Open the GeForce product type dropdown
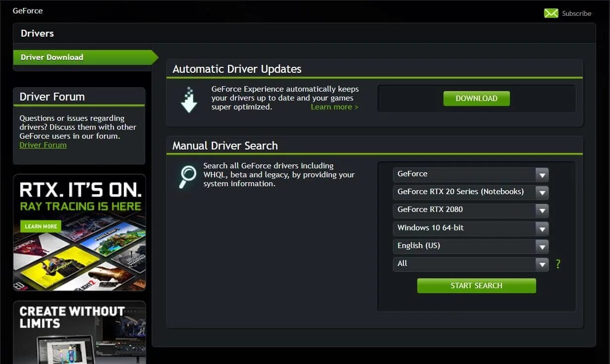 542,174
